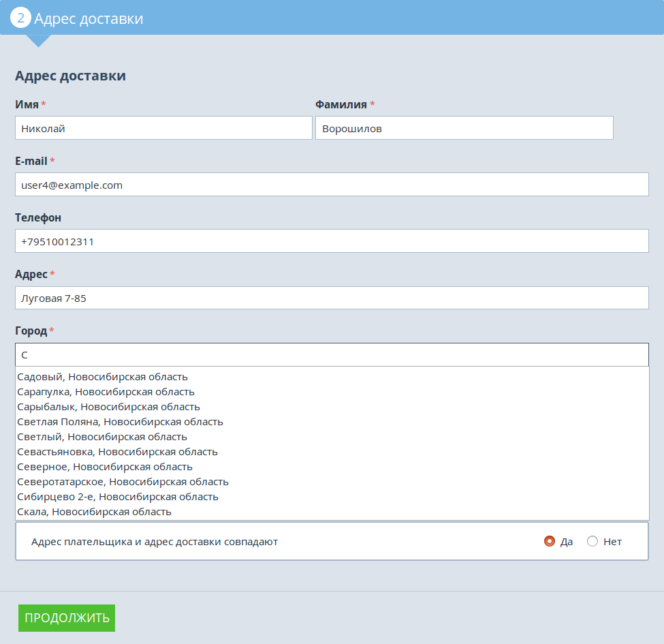Click the step 2 circle icon
The height and width of the screenshot is (644, 664).
[x=20, y=18]
